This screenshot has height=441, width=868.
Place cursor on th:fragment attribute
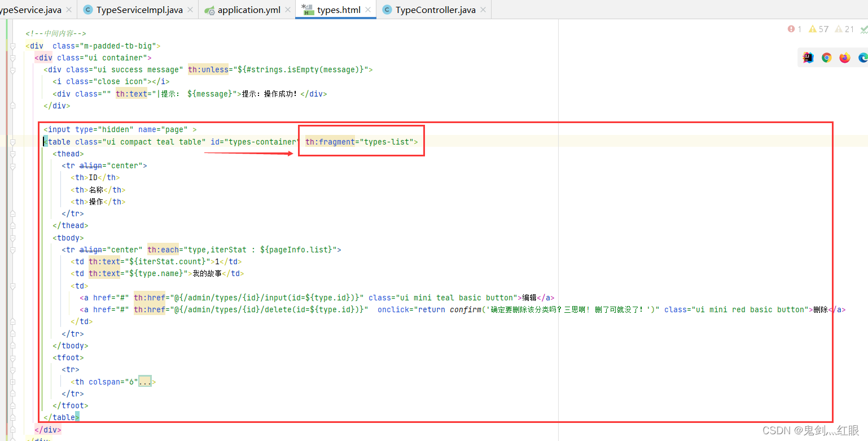(x=330, y=142)
